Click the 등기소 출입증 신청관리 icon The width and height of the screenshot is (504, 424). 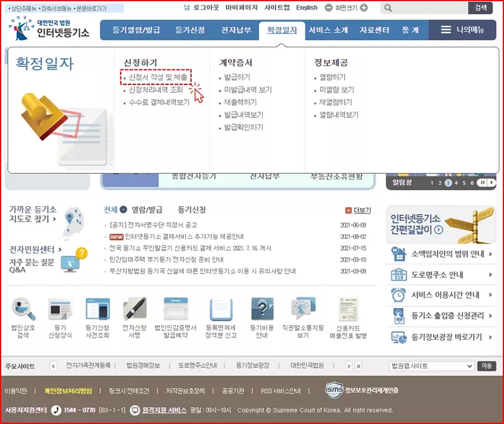point(399,316)
